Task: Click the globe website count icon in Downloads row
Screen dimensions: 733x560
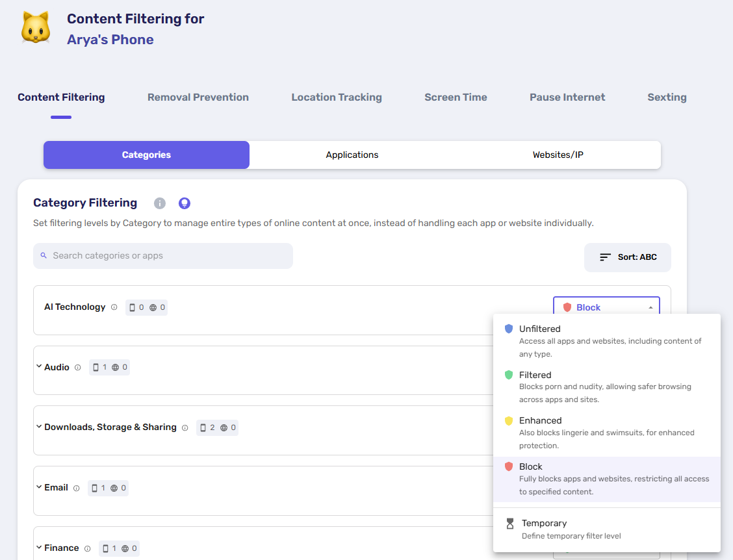Action: pyautogui.click(x=224, y=427)
